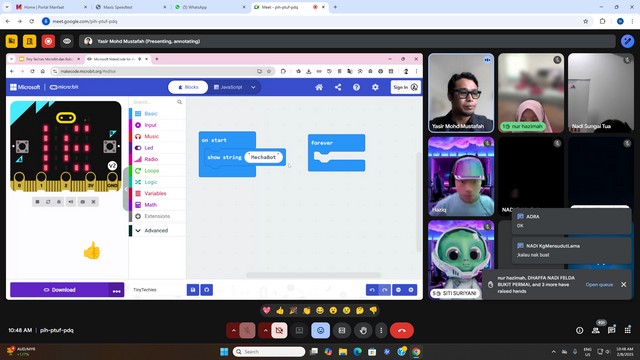Click the red leave call button
This screenshot has width=640, height=360.
coord(402,330)
